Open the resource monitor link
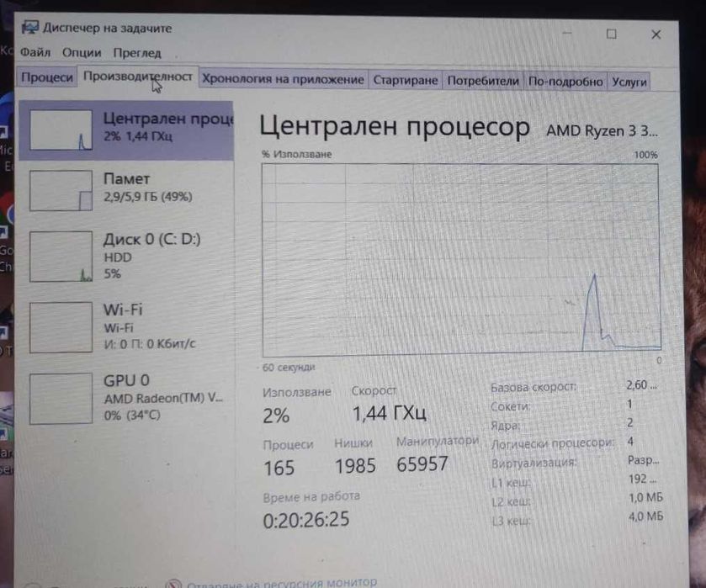 pyautogui.click(x=282, y=583)
